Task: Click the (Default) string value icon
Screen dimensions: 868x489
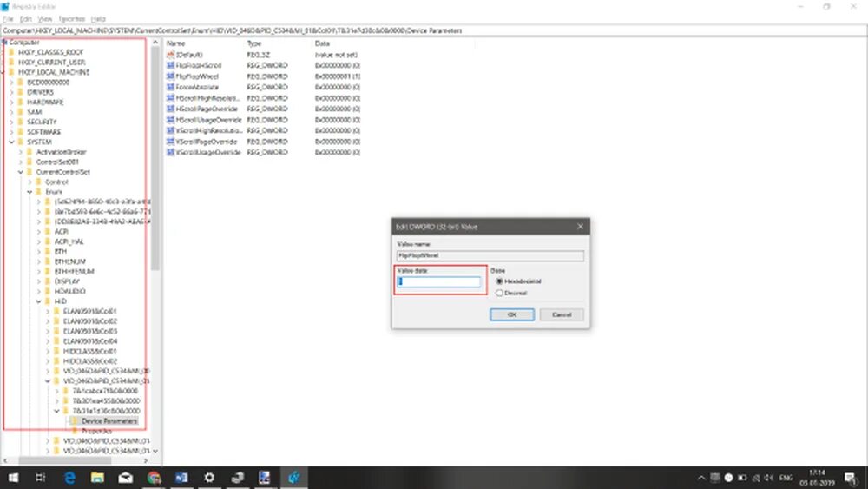Action: click(x=170, y=55)
